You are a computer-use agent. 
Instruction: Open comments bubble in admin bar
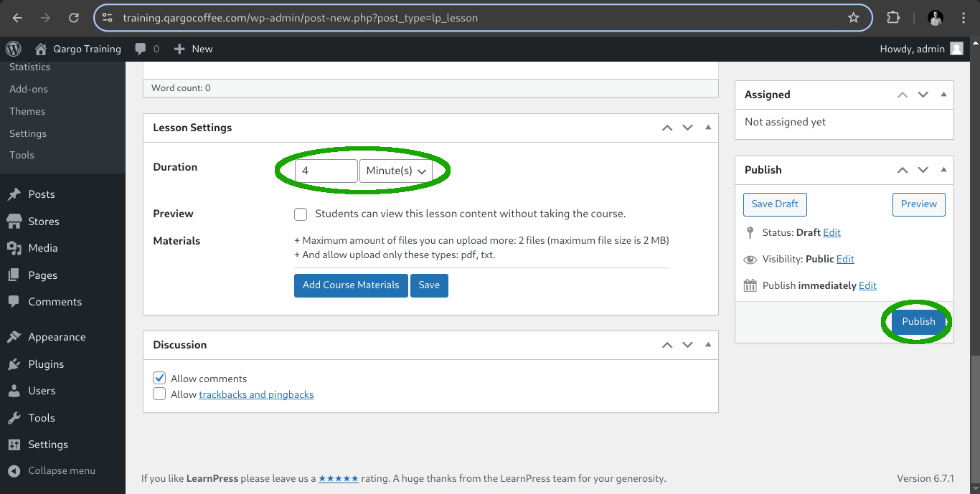coord(141,49)
